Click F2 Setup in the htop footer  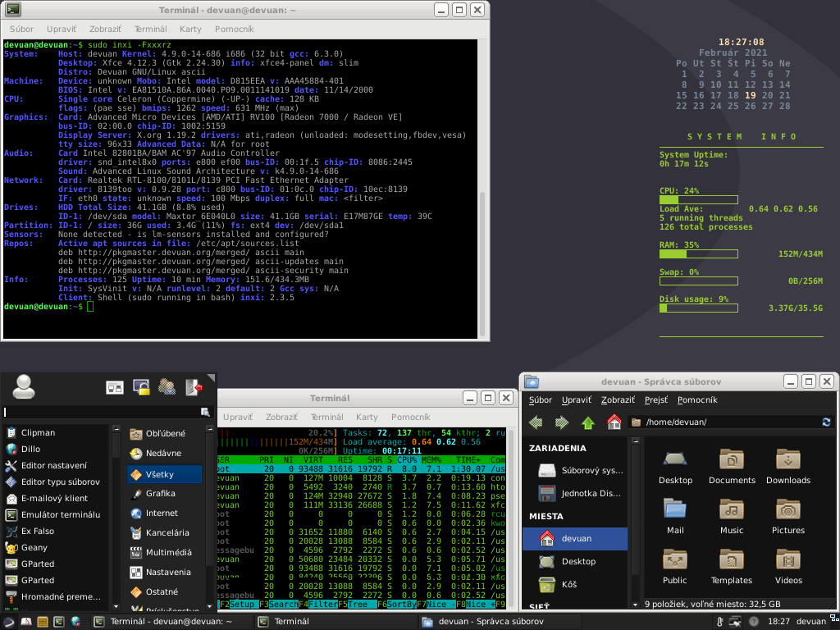pyautogui.click(x=241, y=605)
